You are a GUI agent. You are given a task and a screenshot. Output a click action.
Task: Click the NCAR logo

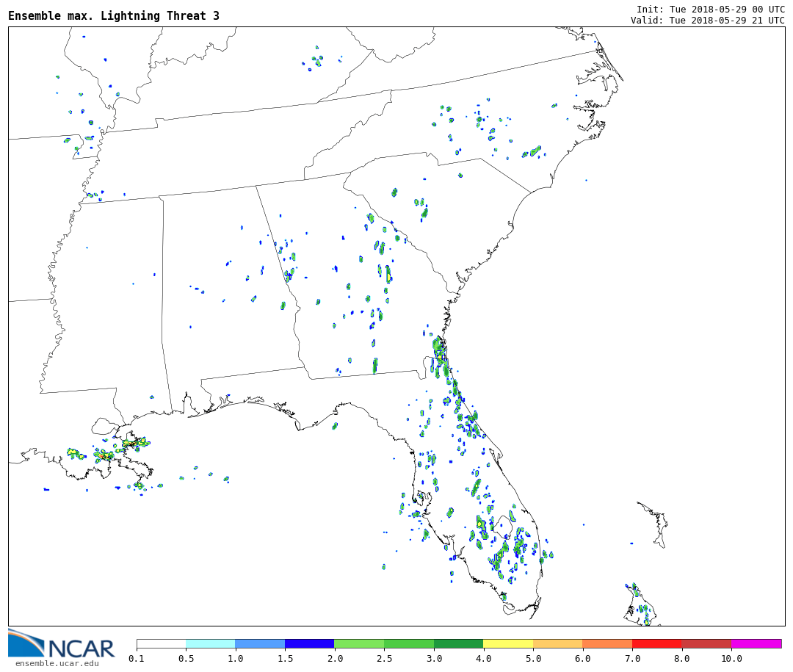click(61, 646)
